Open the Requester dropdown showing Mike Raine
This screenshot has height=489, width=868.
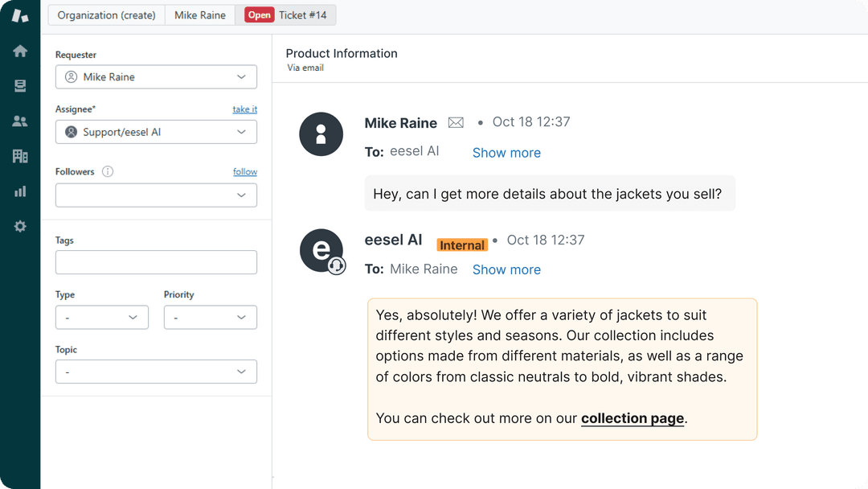click(156, 76)
